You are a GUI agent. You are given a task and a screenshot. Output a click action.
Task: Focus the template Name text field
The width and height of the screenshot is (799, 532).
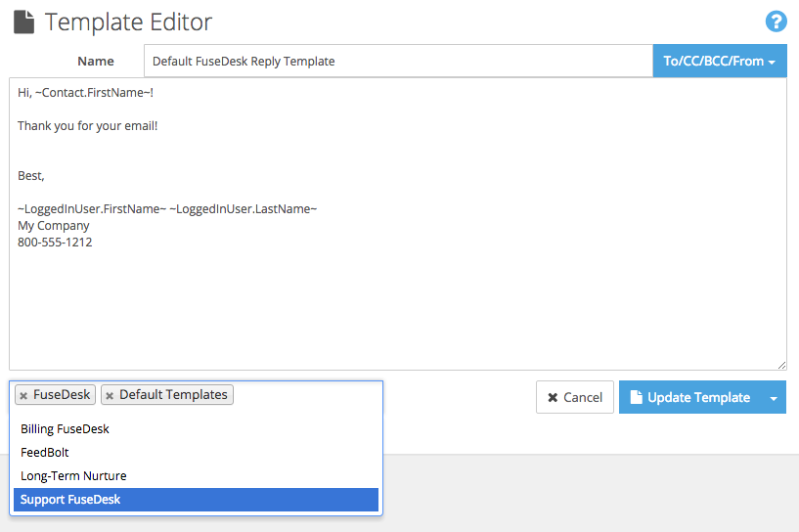coord(397,61)
